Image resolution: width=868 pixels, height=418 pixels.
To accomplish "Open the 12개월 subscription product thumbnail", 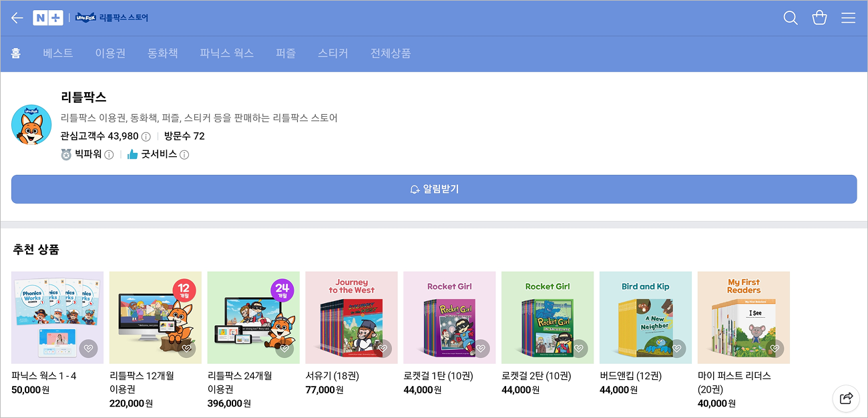I will coord(156,318).
